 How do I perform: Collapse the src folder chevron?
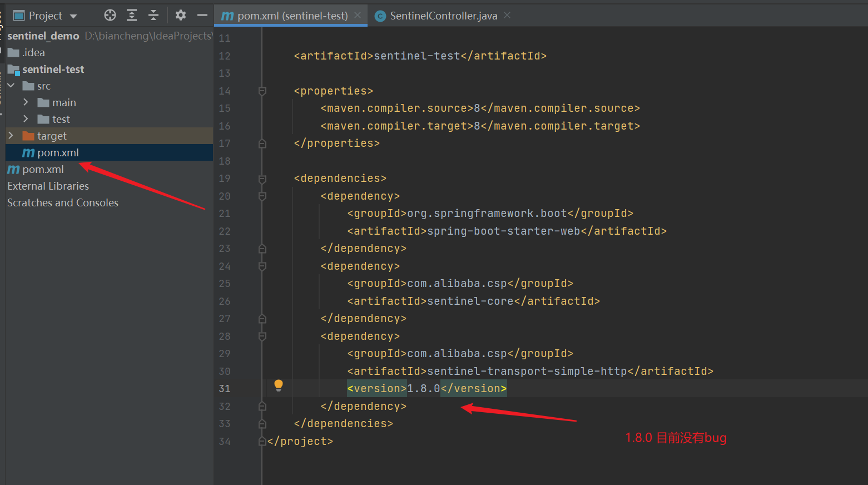(11, 86)
